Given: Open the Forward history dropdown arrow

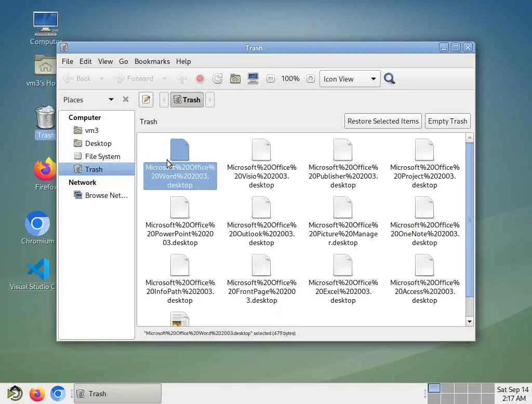Looking at the screenshot, I should pyautogui.click(x=165, y=79).
